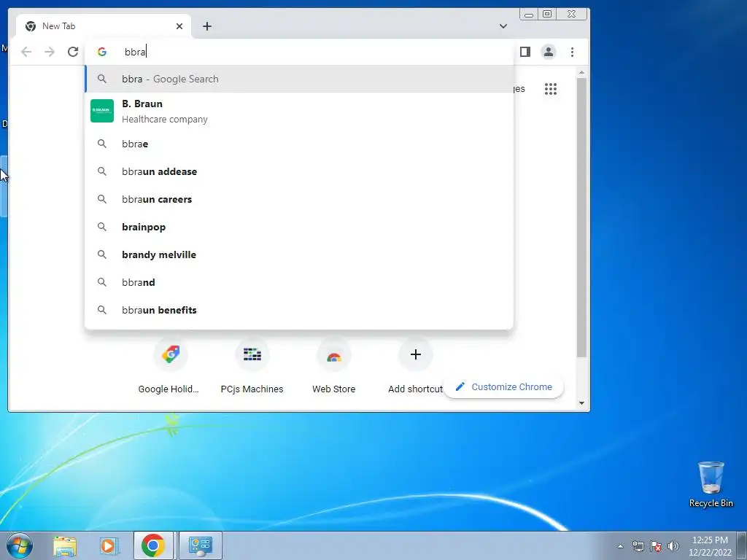747x560 pixels.
Task: Click the network tray icon
Action: click(638, 546)
